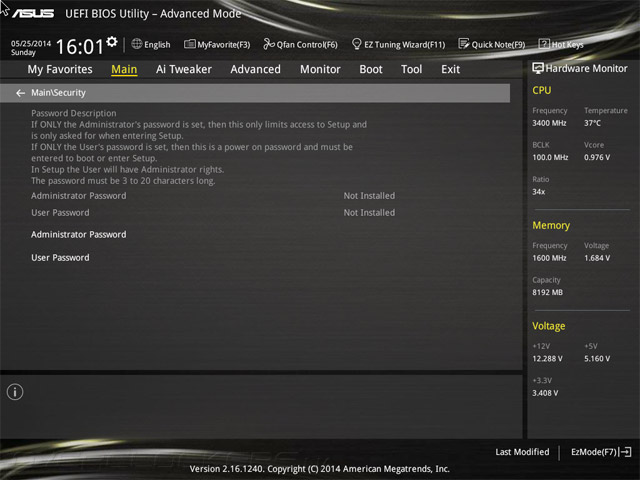Image resolution: width=640 pixels, height=480 pixels.
Task: Click the +12V value 12.288 V
Action: (x=547, y=358)
